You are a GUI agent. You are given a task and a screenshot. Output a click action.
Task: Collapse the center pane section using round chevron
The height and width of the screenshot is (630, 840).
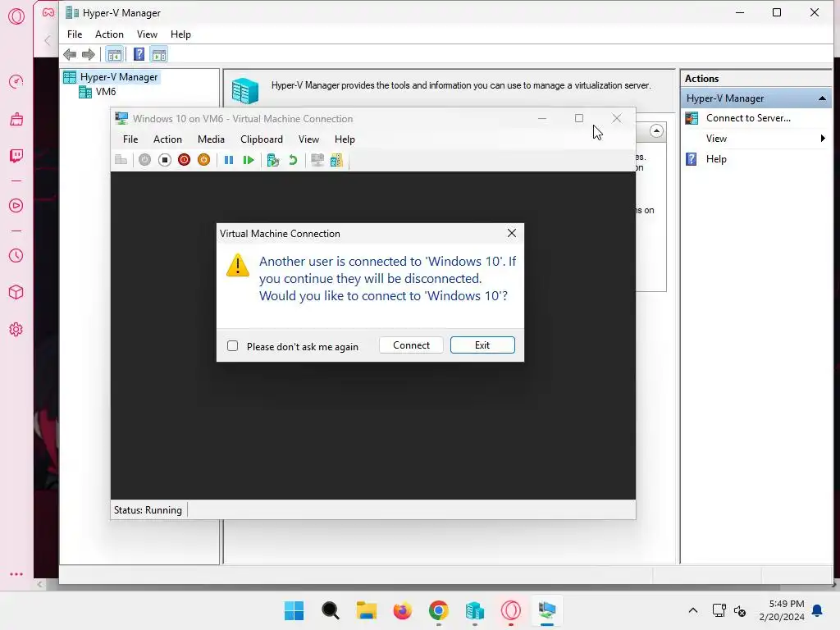pos(656,131)
